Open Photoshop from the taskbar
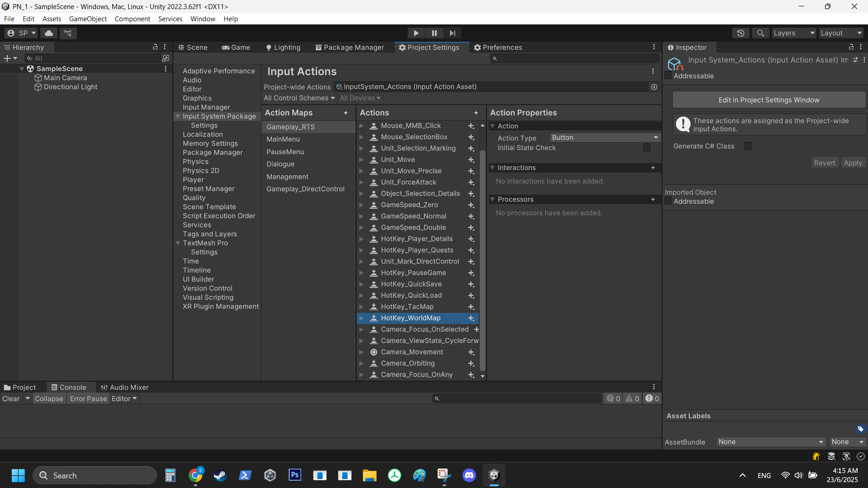868x488 pixels. [x=295, y=475]
